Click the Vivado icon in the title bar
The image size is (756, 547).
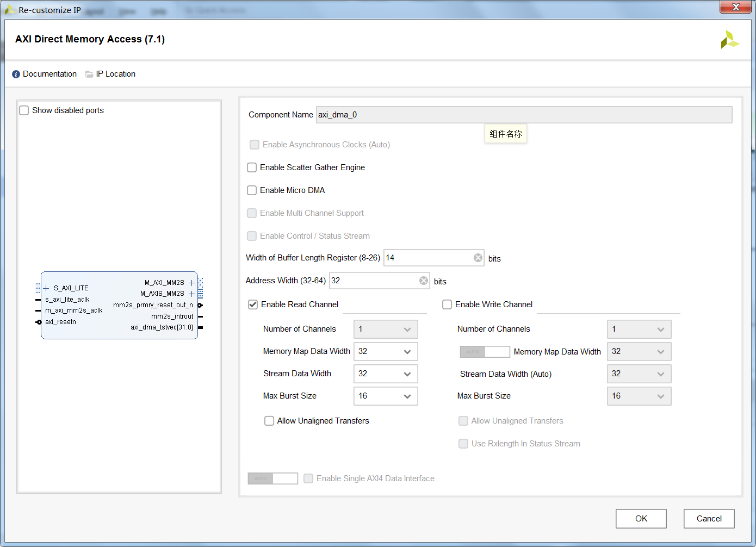coord(8,8)
